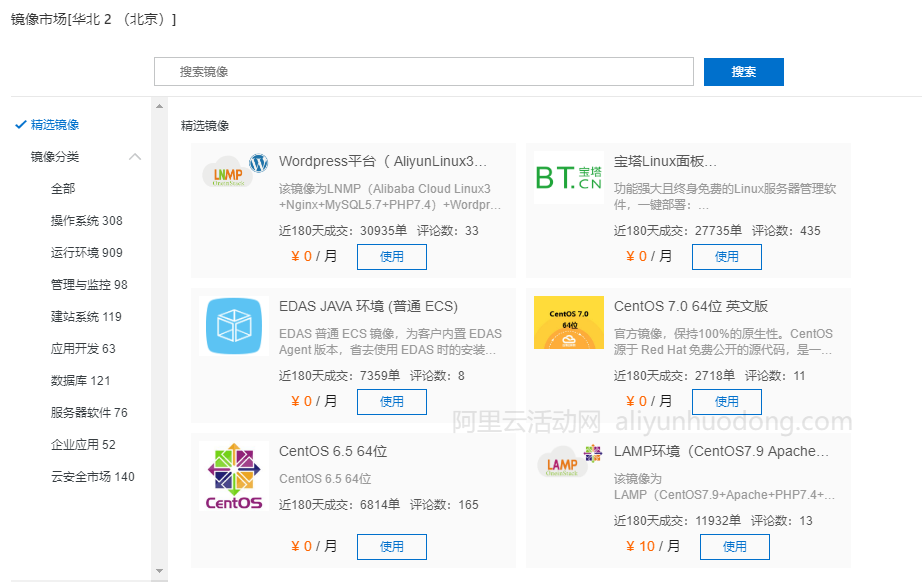The image size is (922, 582).
Task: Click the 搜索 button
Action: (x=743, y=72)
